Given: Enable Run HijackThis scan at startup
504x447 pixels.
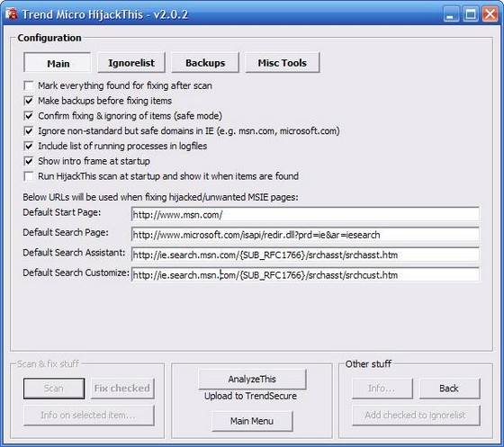Looking at the screenshot, I should [29, 176].
